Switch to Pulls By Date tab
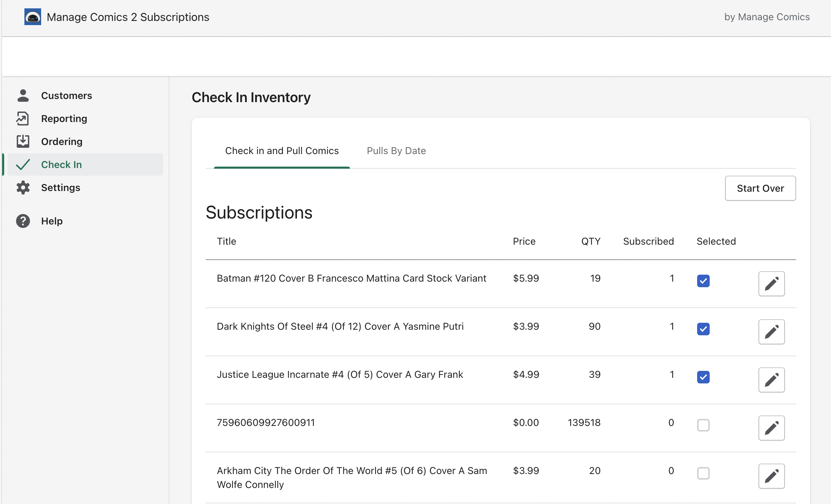Screen dimensions: 831x504 coord(396,151)
